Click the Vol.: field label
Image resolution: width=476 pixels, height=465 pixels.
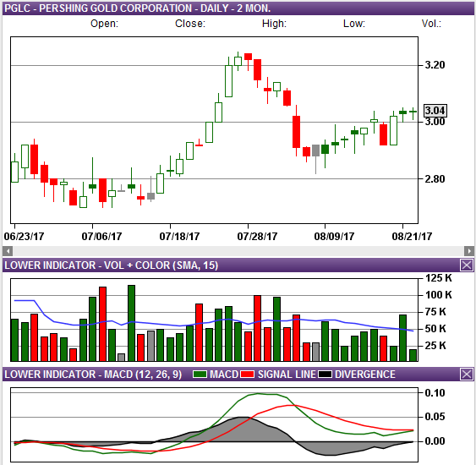point(431,24)
